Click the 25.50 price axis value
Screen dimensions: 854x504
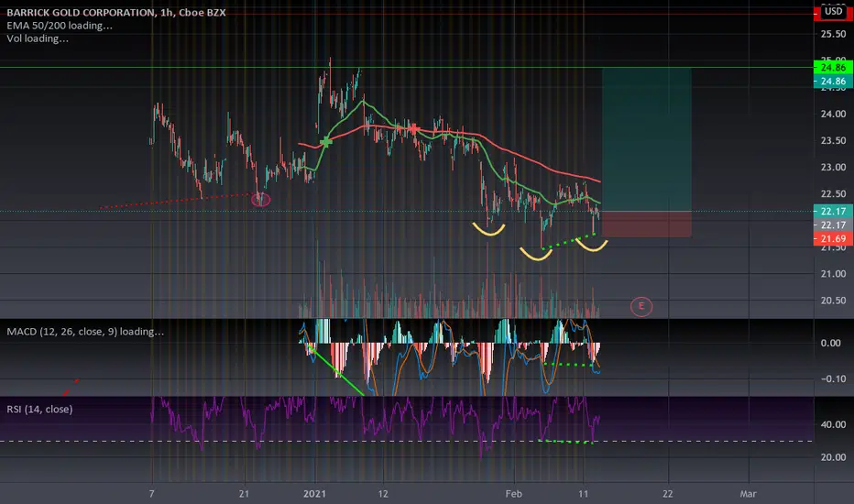click(x=833, y=34)
